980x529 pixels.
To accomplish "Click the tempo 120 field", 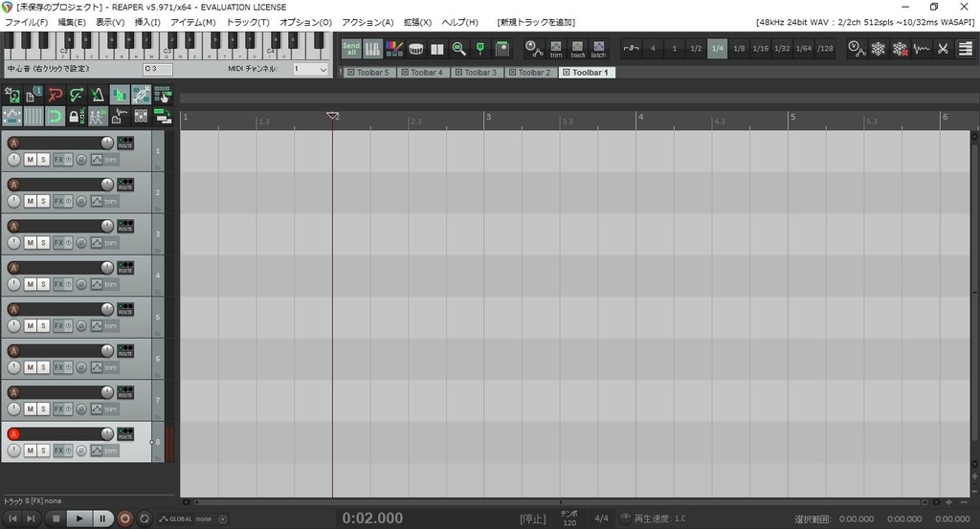I will click(569, 518).
